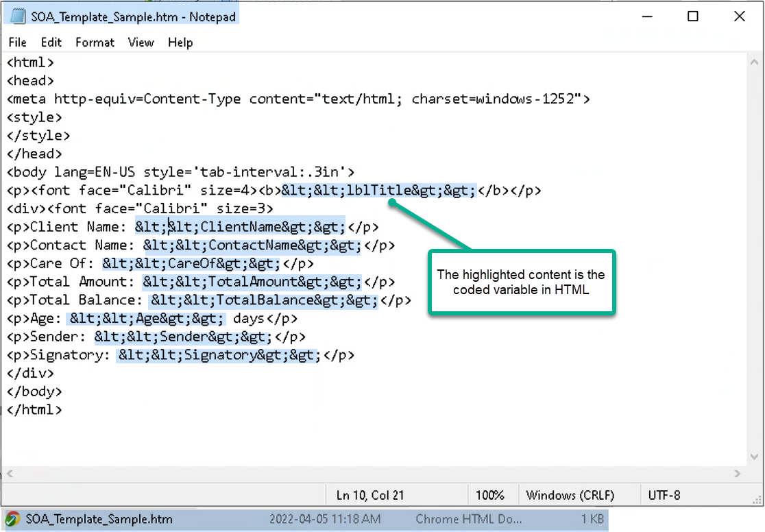Click the '1 KB' file size
765x532 pixels.
pos(592,519)
